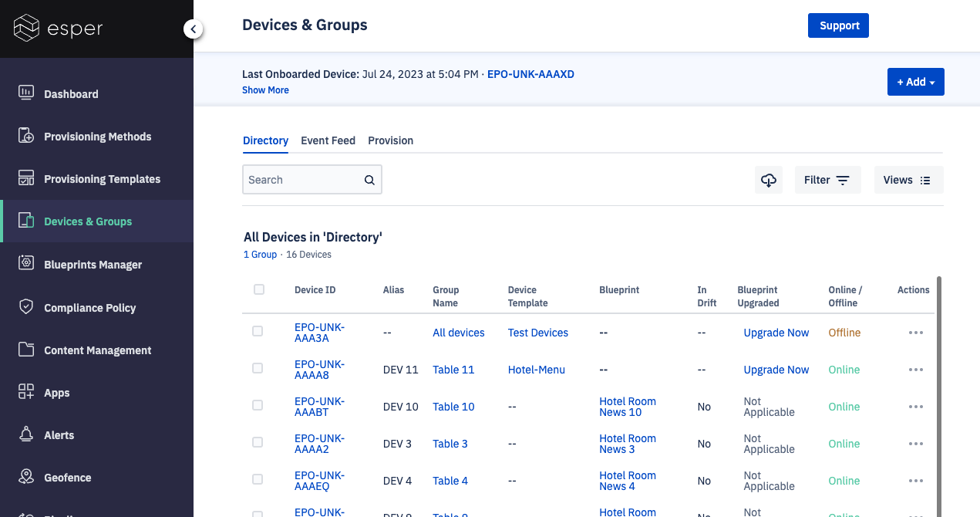The image size is (980, 517).
Task: Open actions menu for EPO-UNK-AAAEQ
Action: point(916,481)
